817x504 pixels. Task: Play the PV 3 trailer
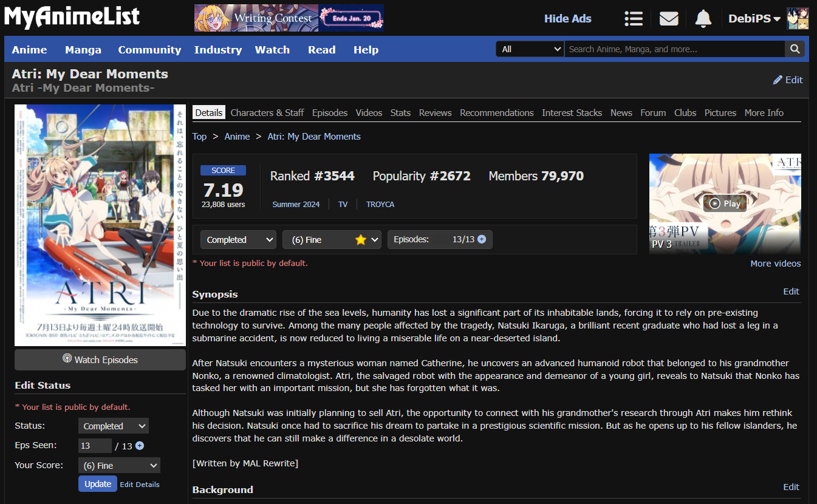click(x=725, y=203)
